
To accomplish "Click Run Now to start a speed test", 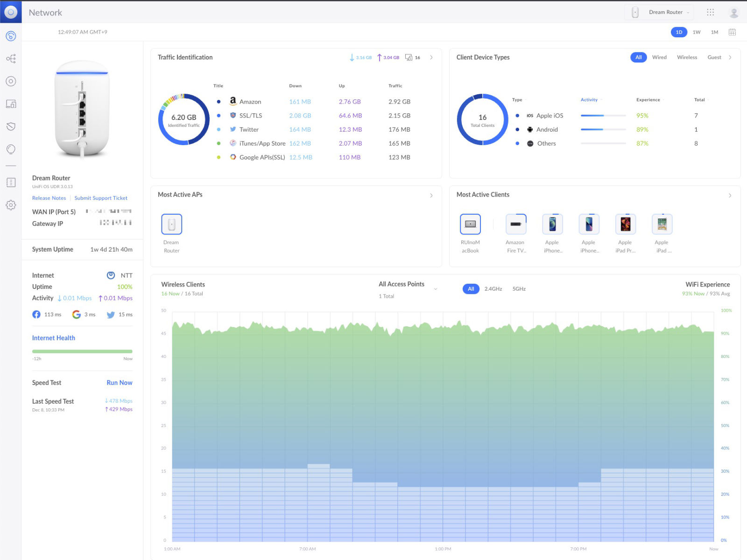I will 120,383.
